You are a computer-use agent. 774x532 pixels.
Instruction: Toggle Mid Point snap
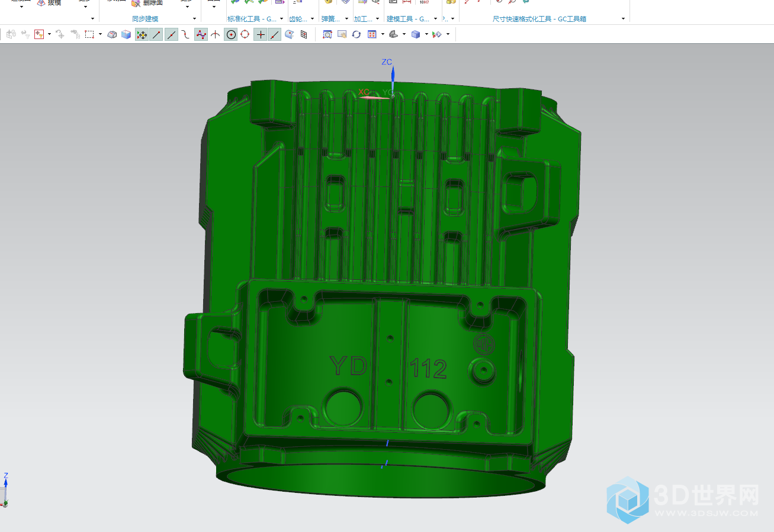tap(171, 34)
